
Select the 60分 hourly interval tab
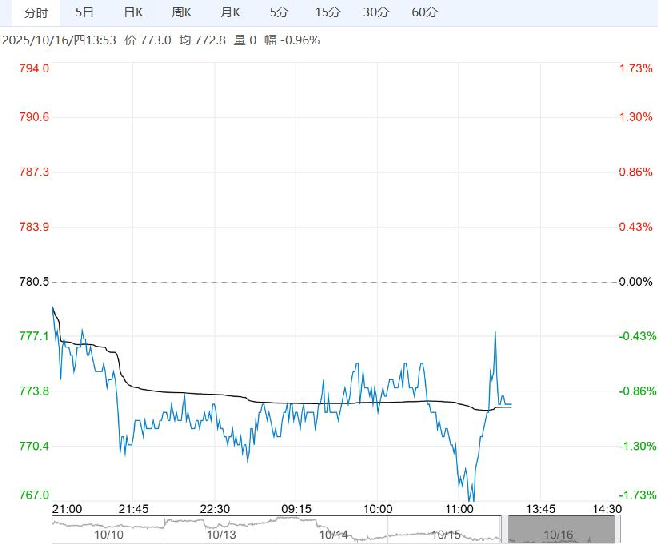425,12
